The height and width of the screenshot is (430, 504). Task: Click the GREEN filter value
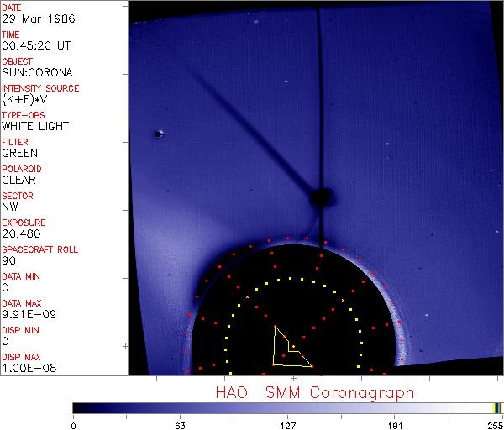[19, 153]
